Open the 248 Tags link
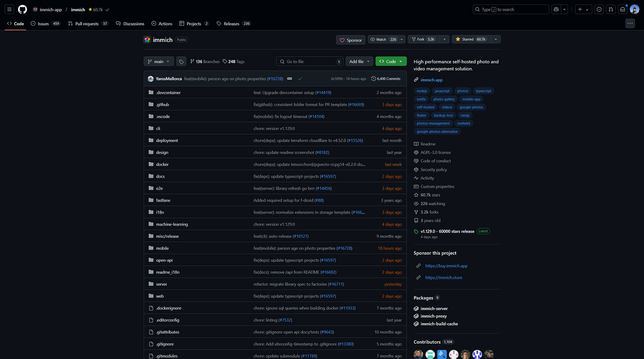 (234, 61)
